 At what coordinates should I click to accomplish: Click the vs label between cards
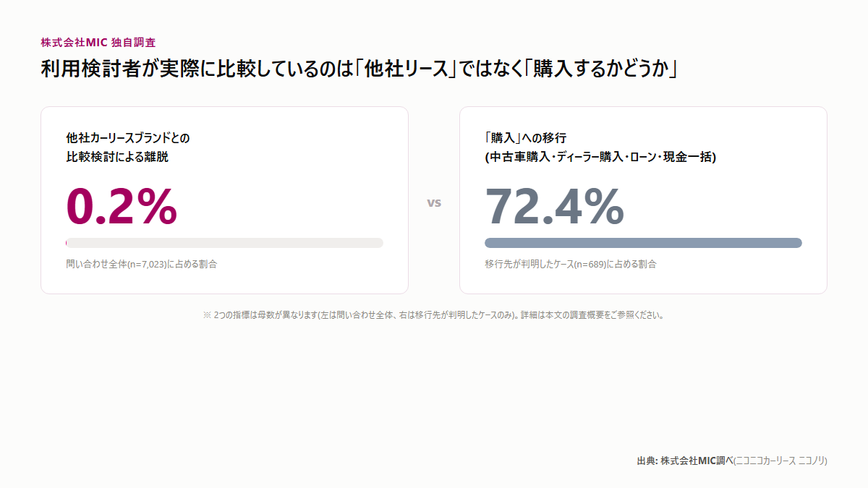click(434, 202)
